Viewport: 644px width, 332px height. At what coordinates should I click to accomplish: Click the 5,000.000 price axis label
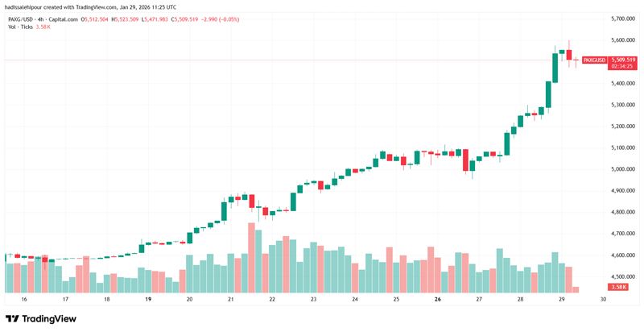click(x=623, y=169)
